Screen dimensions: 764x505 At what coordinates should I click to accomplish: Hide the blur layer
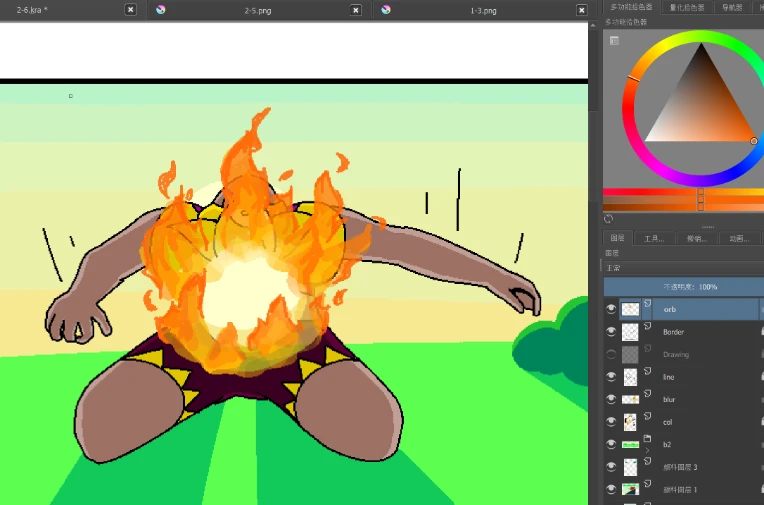[611, 399]
